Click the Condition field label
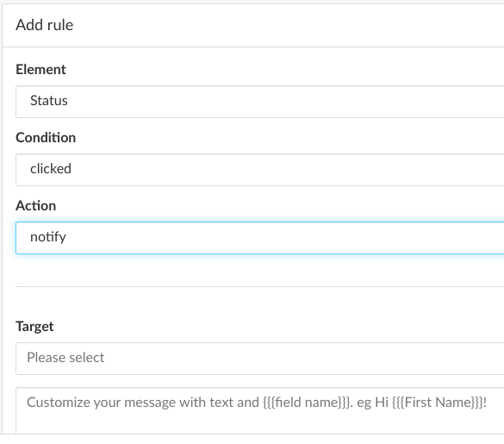The height and width of the screenshot is (444, 504). pos(46,138)
